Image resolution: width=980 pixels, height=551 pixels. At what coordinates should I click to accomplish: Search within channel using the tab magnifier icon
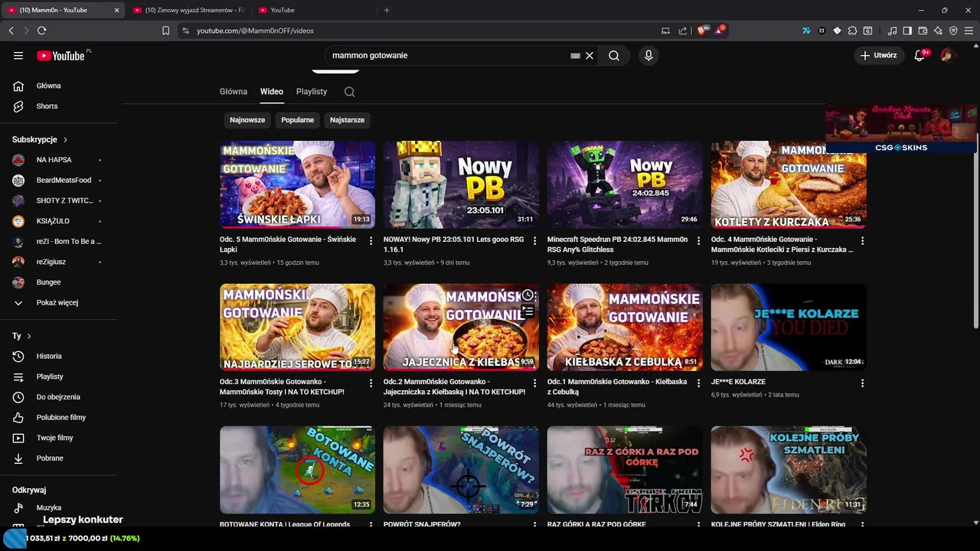click(349, 92)
